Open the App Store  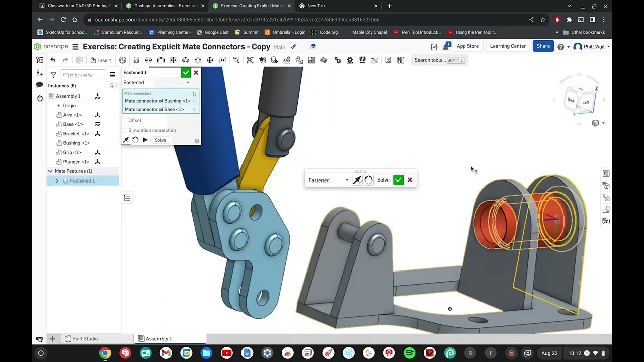point(468,46)
